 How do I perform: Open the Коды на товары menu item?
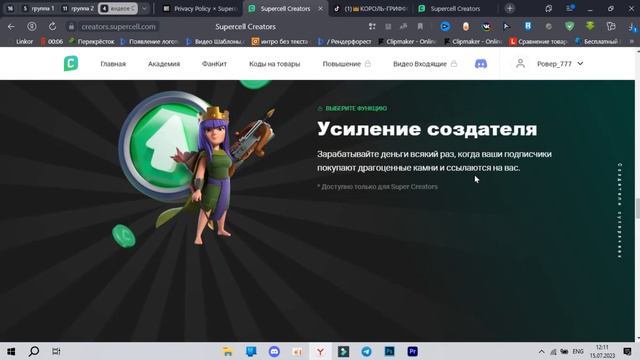274,64
